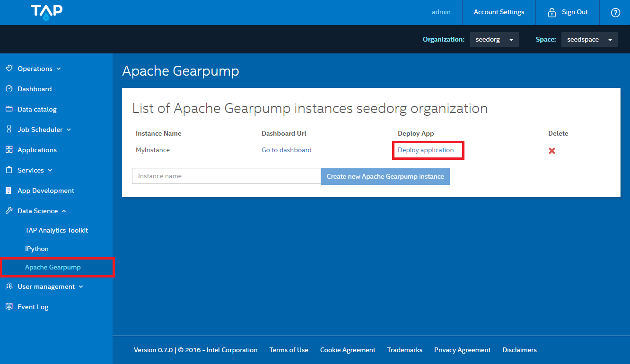The width and height of the screenshot is (630, 364).
Task: Open Event Log in sidebar
Action: click(x=33, y=307)
